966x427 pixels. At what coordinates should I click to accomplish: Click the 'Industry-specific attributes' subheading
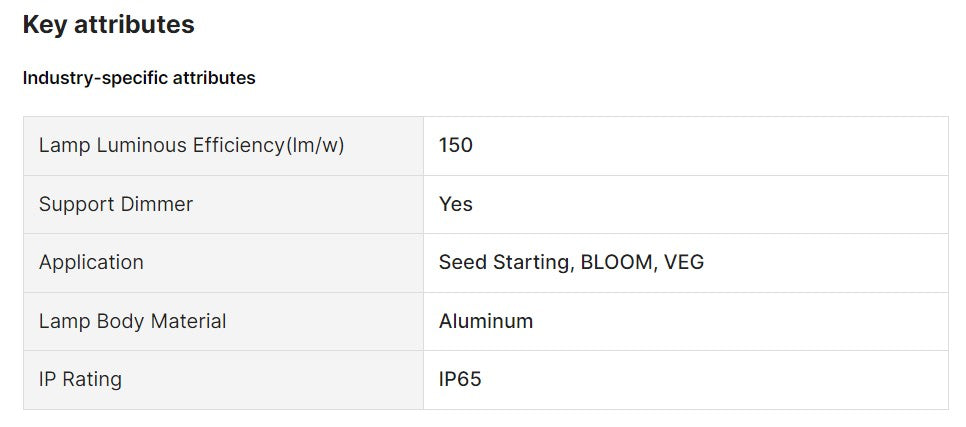pyautogui.click(x=139, y=78)
